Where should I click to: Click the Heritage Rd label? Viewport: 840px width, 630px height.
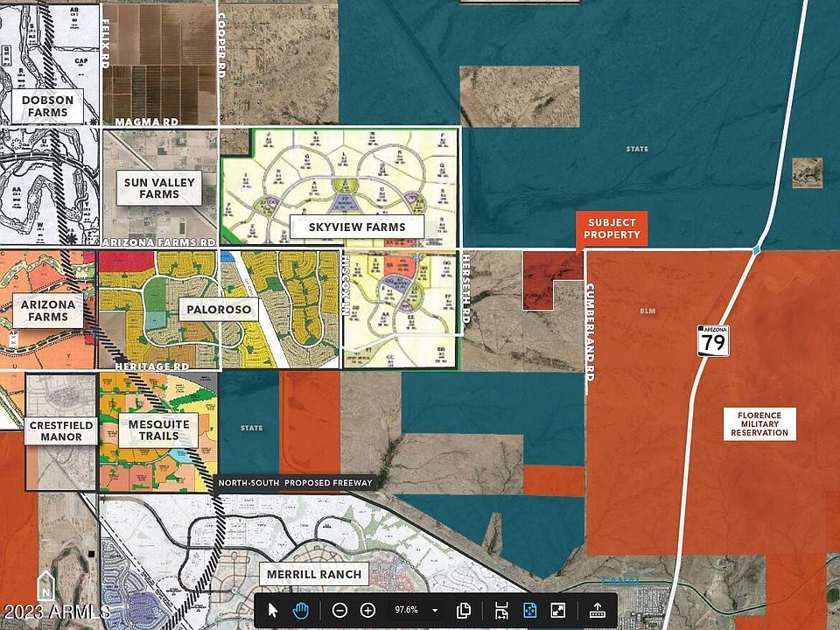152,367
